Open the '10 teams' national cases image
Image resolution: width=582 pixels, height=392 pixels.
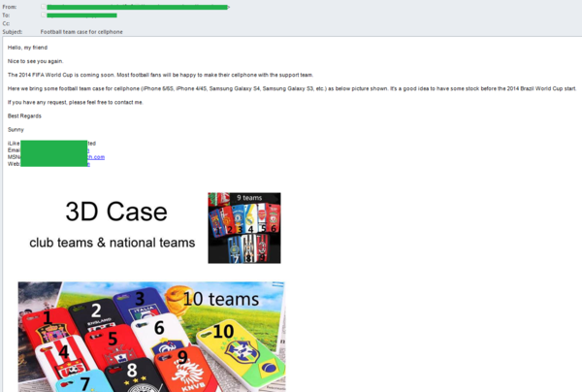click(152, 337)
